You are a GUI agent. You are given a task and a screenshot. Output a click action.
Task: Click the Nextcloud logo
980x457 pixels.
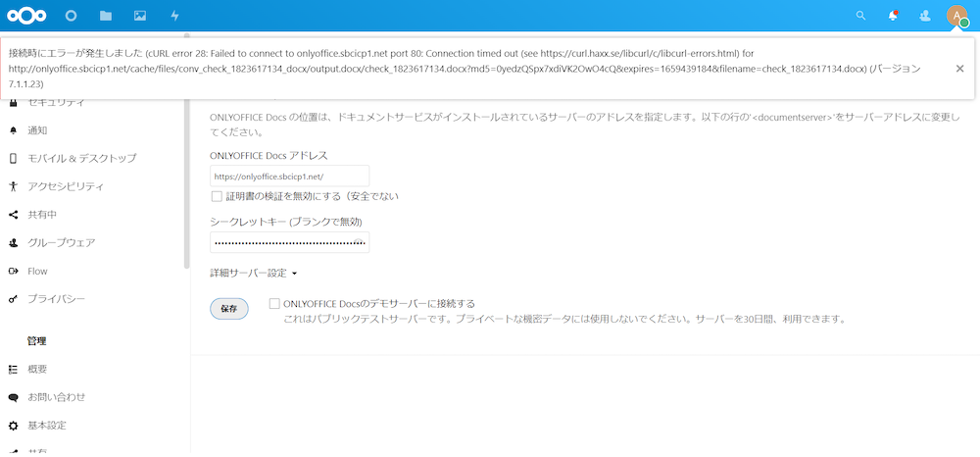(28, 16)
